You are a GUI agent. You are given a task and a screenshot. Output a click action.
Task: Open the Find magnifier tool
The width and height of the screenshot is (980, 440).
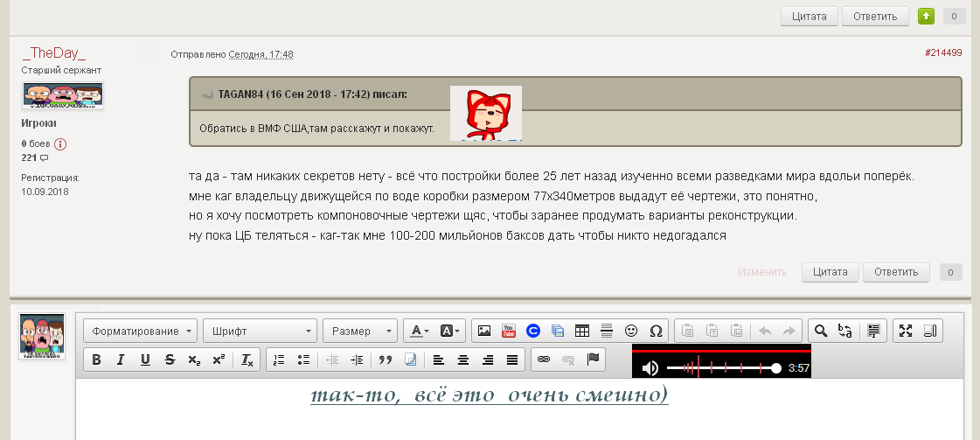pyautogui.click(x=820, y=331)
